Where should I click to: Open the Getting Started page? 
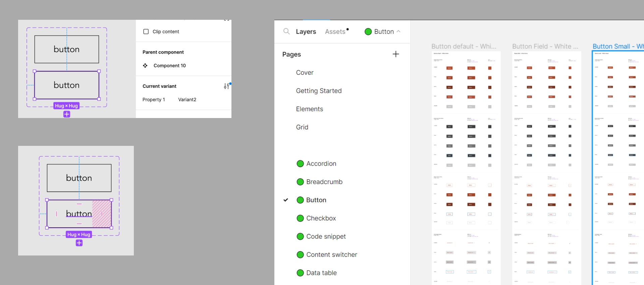click(x=319, y=91)
